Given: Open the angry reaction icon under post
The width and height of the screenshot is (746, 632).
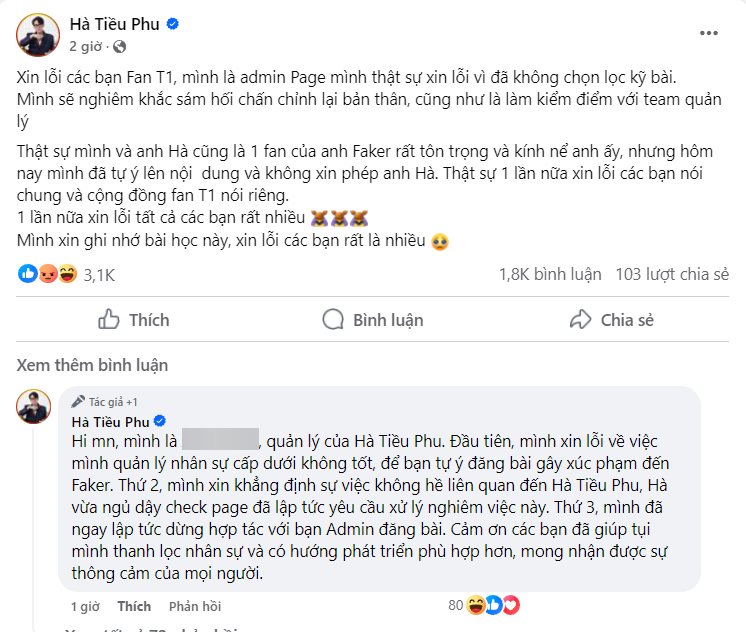Looking at the screenshot, I should tap(48, 274).
